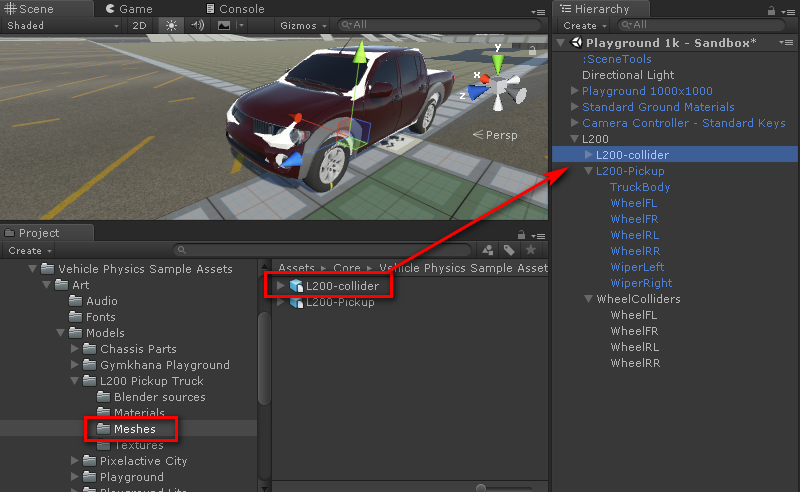Open Scene panel options menu icon
The image size is (800, 492).
538,12
